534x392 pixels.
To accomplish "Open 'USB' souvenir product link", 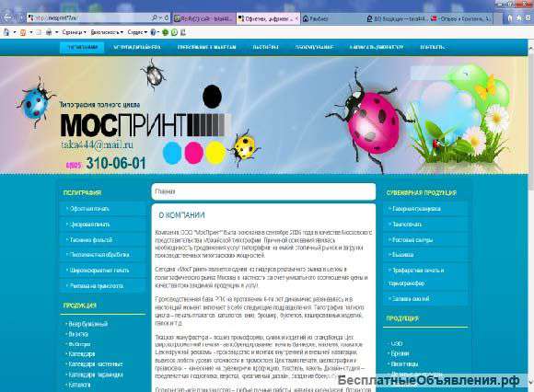I will click(x=397, y=344).
